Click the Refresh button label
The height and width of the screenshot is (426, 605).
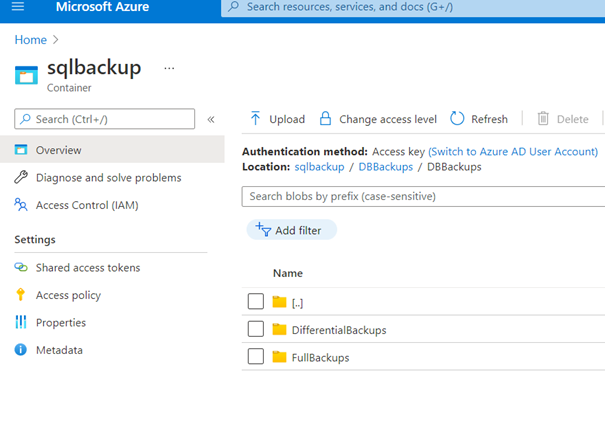tap(489, 119)
